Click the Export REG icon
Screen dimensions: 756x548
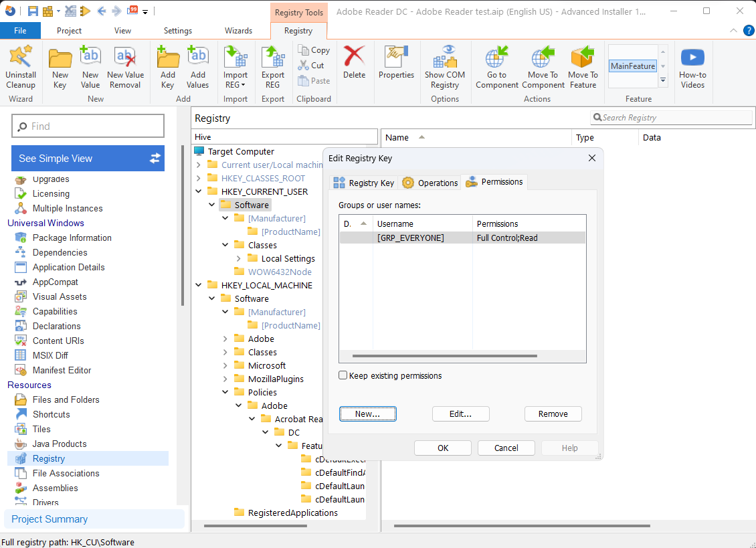pyautogui.click(x=273, y=68)
